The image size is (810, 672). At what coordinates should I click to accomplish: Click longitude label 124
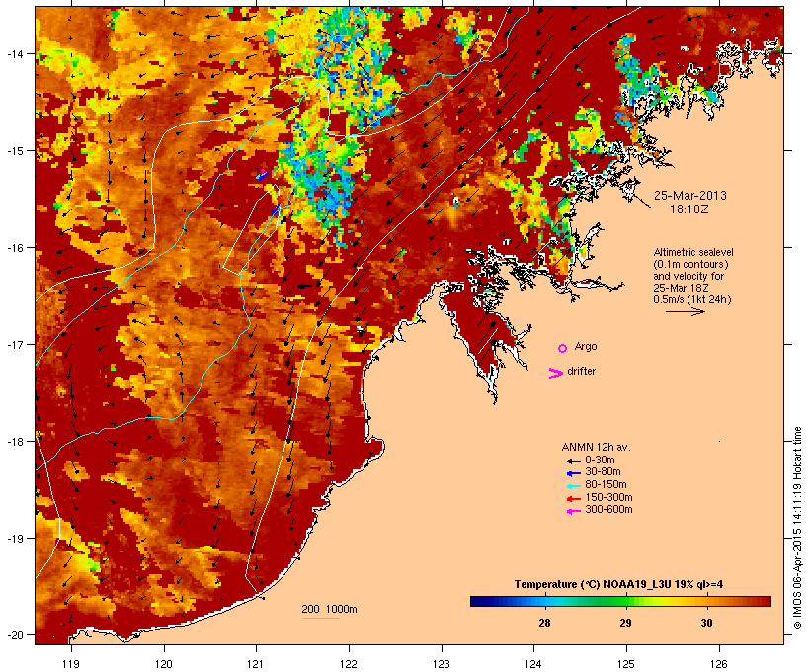pyautogui.click(x=533, y=664)
